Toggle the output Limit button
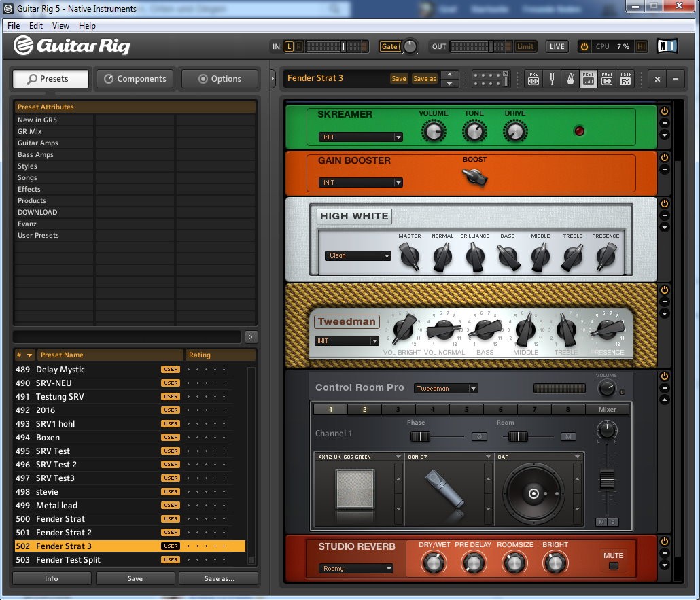Viewport: 700px width, 600px height. 525,46
